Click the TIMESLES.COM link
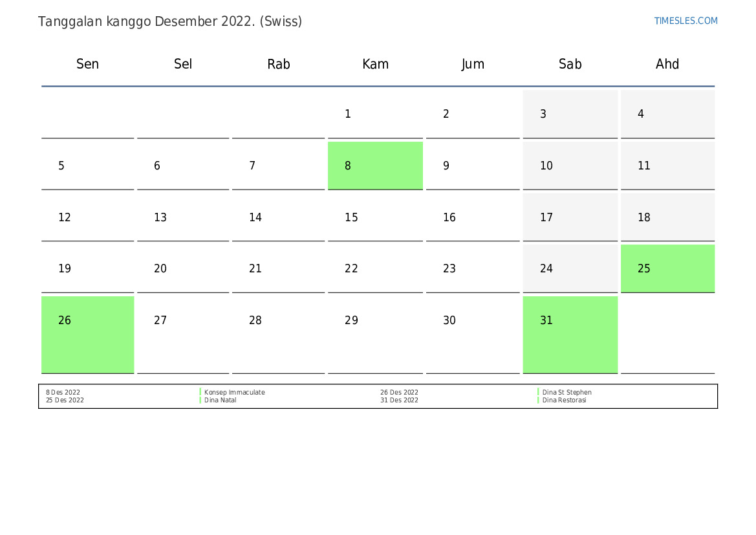The width and height of the screenshot is (756, 535). pyautogui.click(x=686, y=21)
